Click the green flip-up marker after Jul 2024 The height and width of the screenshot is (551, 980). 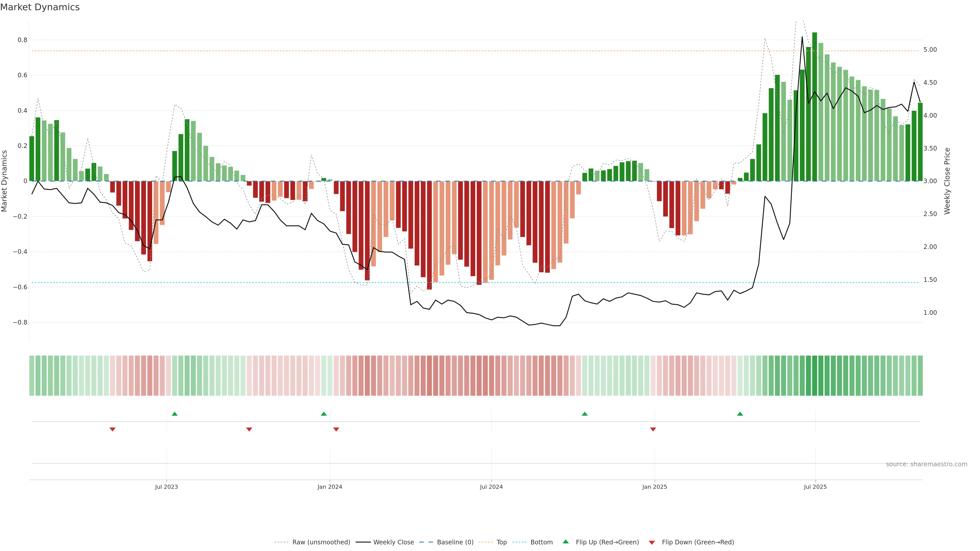point(585,414)
